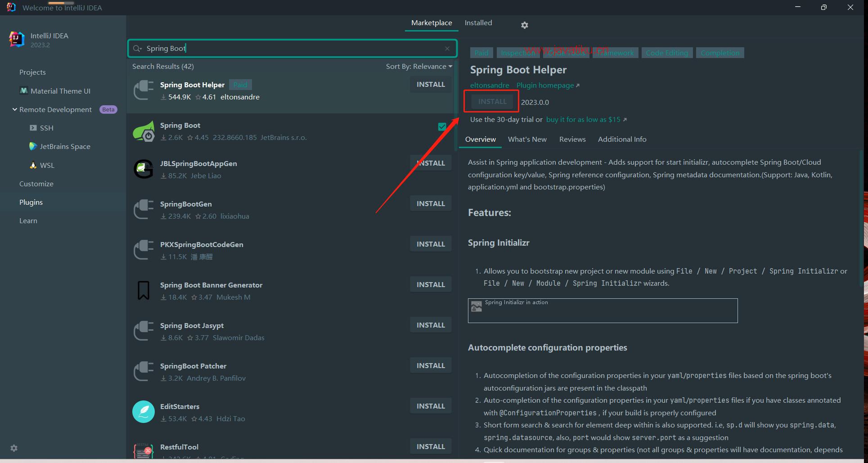Install the SpringBootGen plugin

pos(431,204)
